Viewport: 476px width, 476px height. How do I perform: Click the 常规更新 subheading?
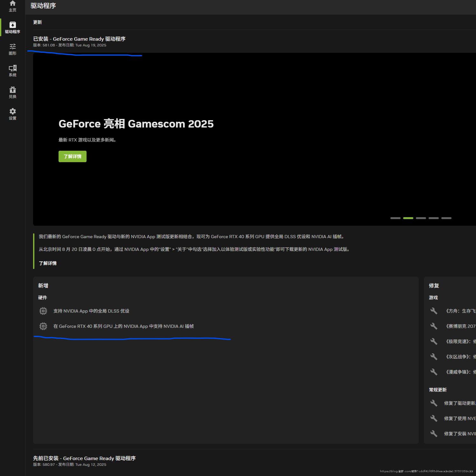pos(438,390)
